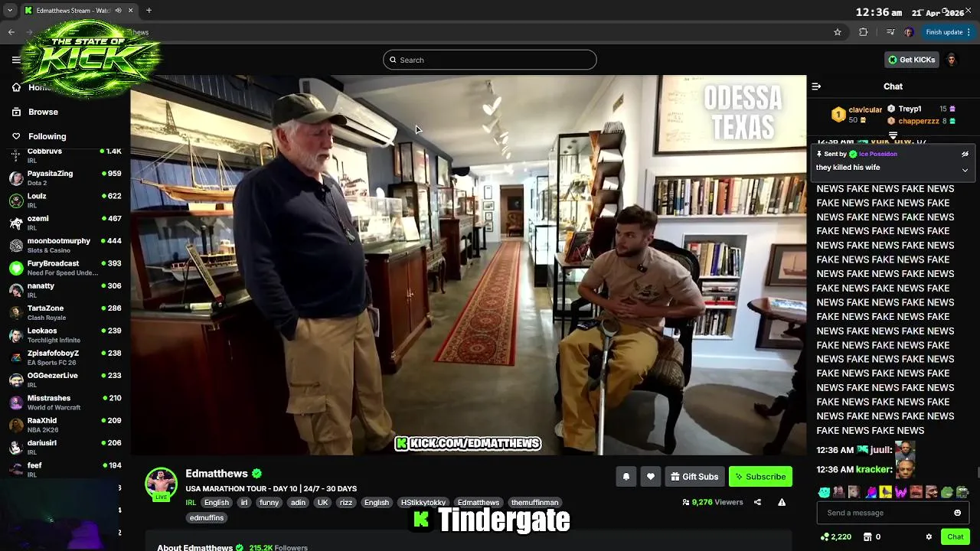Open nanatty channel in sidebar

(x=65, y=290)
